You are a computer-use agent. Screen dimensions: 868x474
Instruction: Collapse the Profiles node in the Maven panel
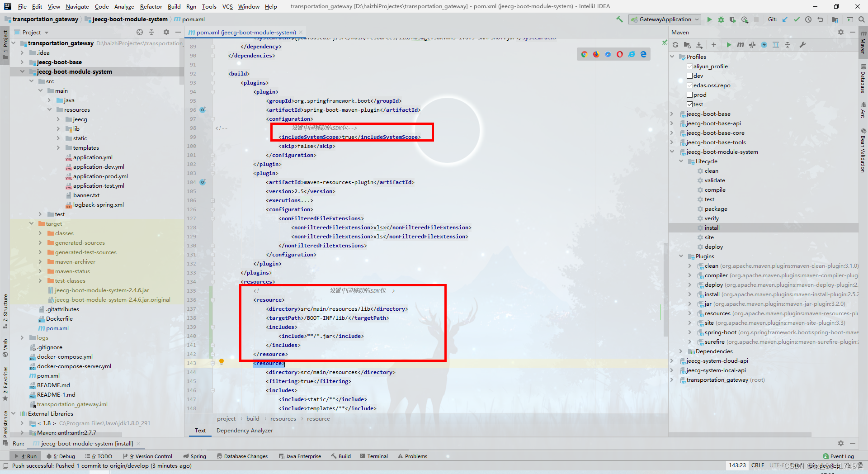(x=672, y=57)
